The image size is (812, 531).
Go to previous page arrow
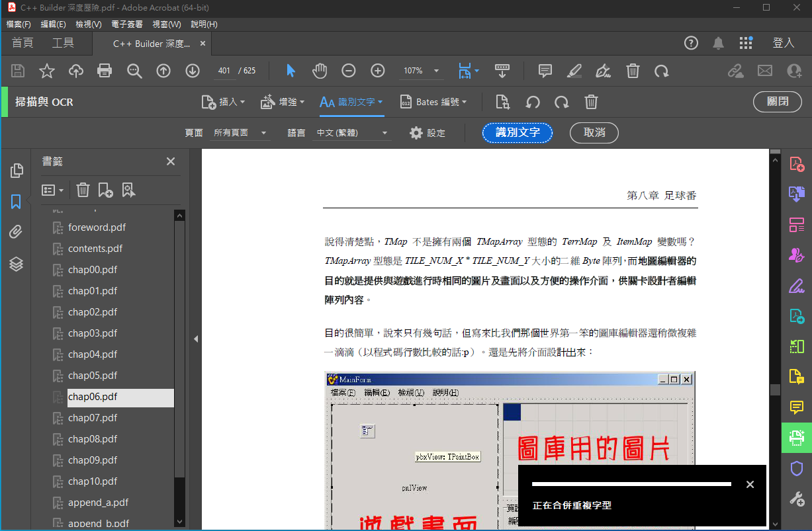click(163, 71)
